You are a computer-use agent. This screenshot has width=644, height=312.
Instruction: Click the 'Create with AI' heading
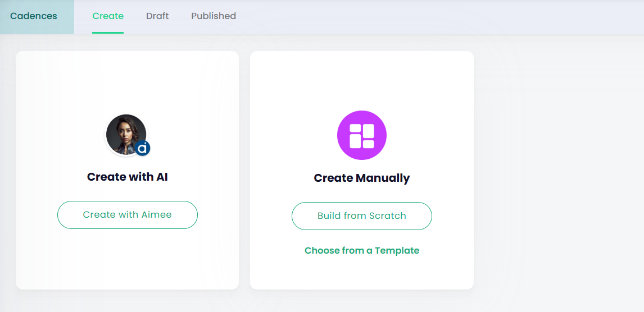[128, 177]
